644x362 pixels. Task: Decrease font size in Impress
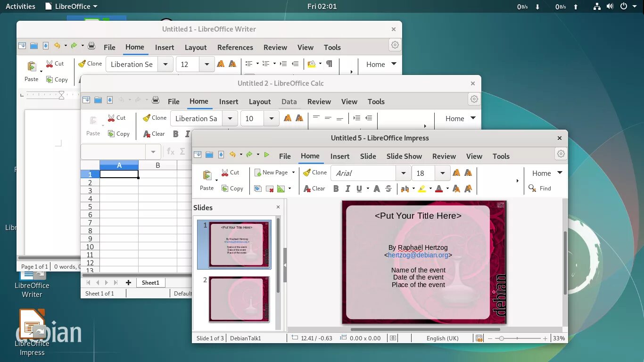(x=468, y=173)
